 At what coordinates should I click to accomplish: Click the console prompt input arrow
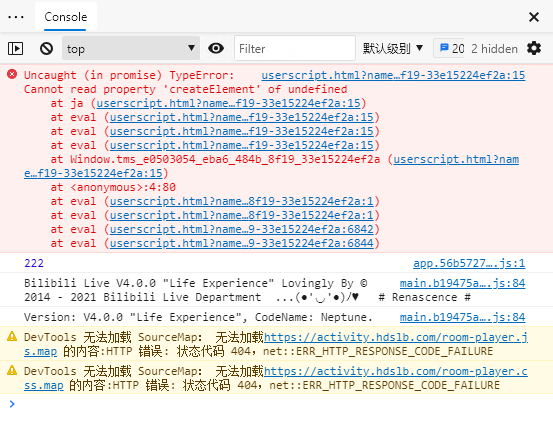[x=12, y=404]
